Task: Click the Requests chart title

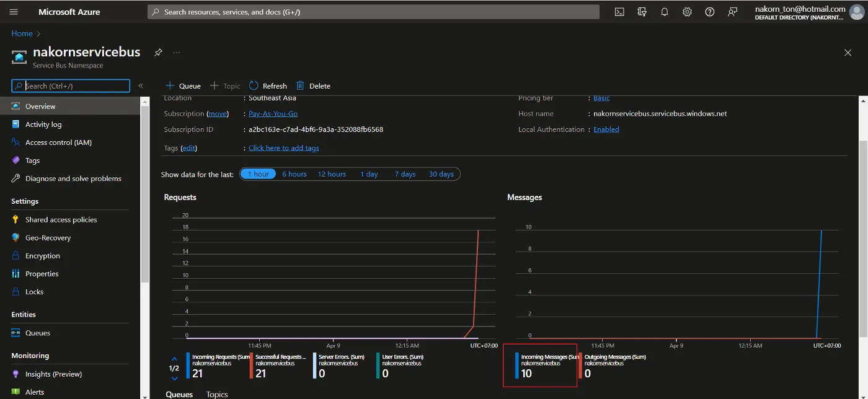Action: 180,198
